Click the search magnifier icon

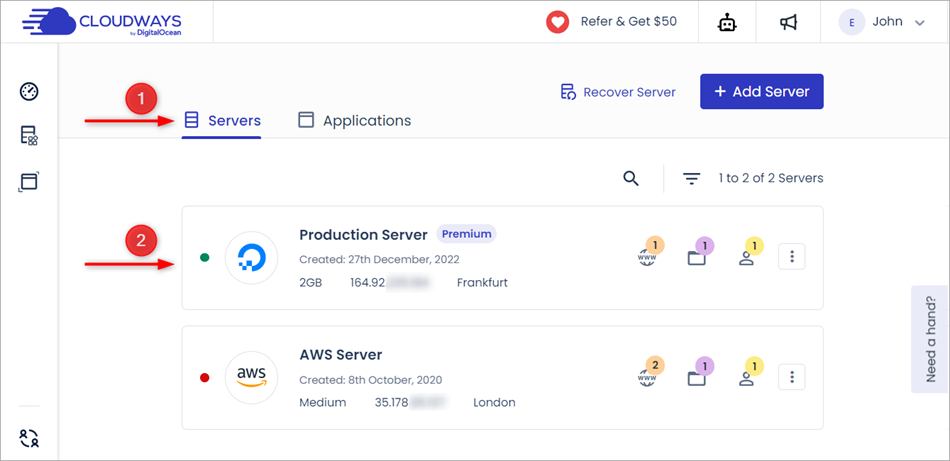click(631, 178)
